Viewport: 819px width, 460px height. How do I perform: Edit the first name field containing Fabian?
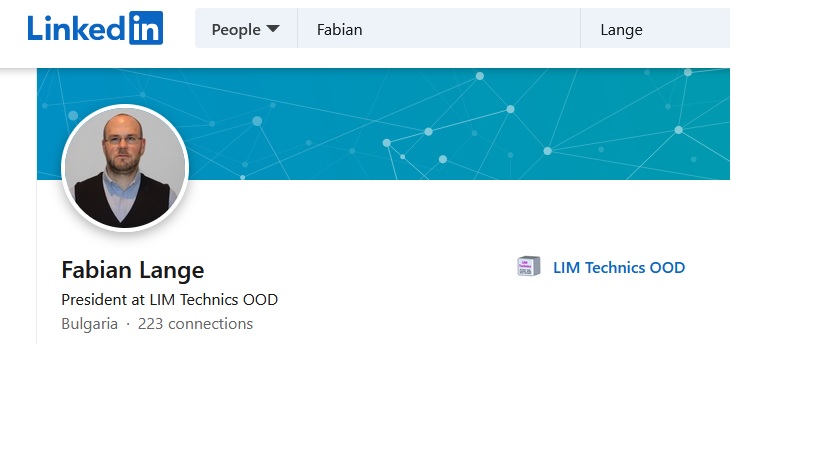point(439,28)
